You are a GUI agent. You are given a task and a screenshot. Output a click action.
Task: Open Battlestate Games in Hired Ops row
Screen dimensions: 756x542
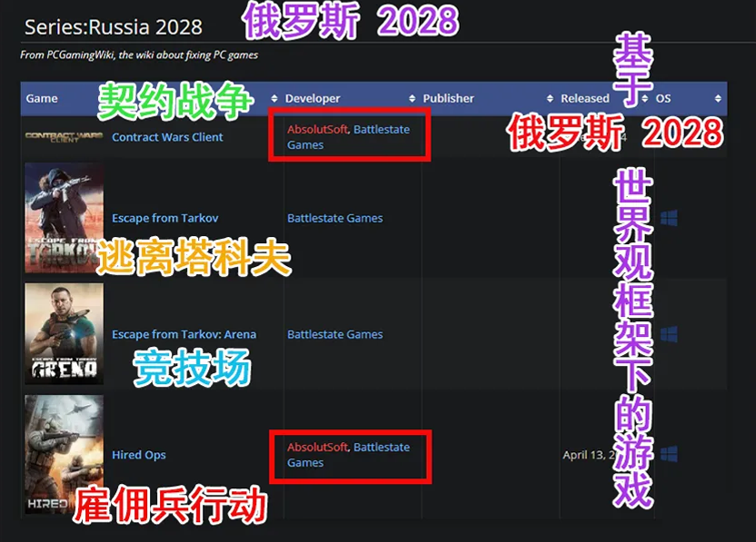(349, 455)
